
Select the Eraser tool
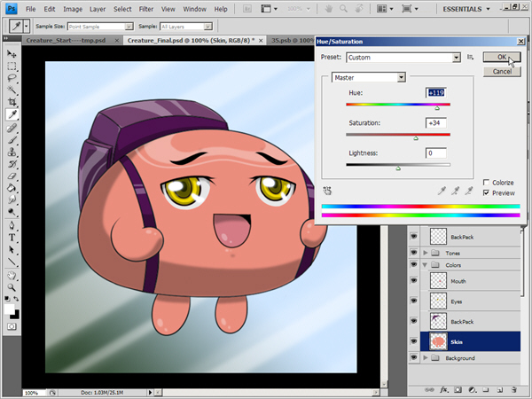pos(12,176)
